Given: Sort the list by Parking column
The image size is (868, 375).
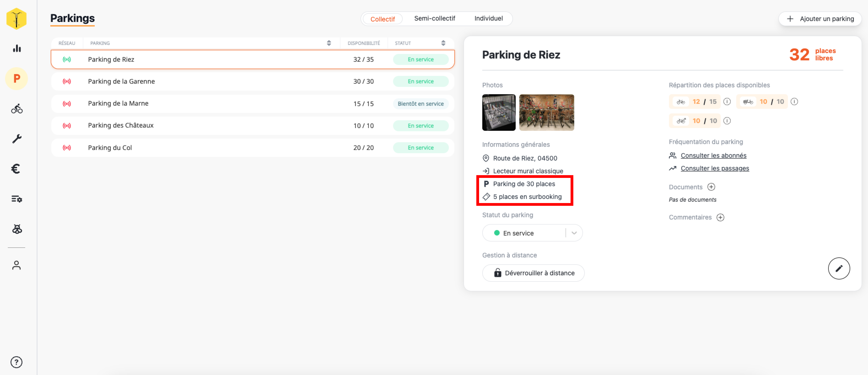Looking at the screenshot, I should [x=329, y=43].
